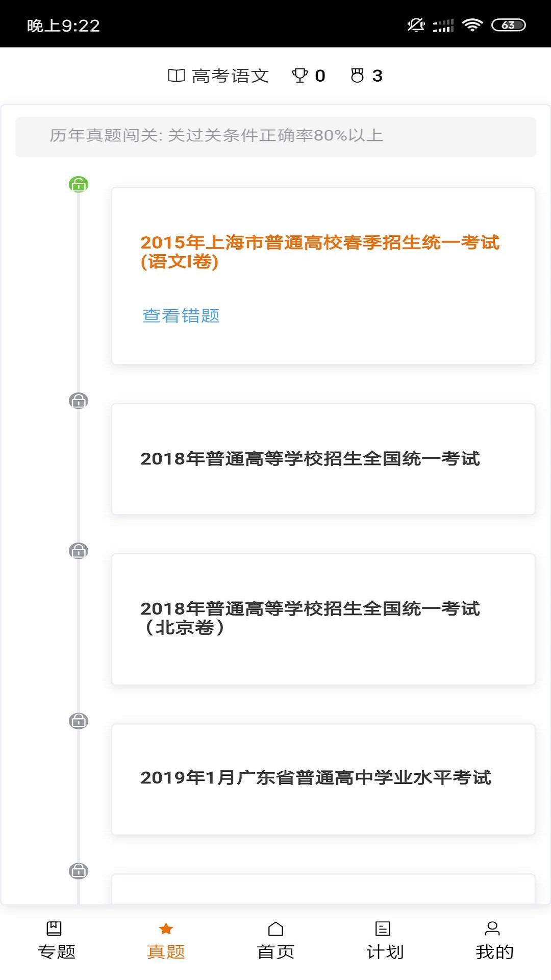Open the 2018年全国统一考试（北京卷）card
This screenshot has height=980, width=551.
(323, 619)
